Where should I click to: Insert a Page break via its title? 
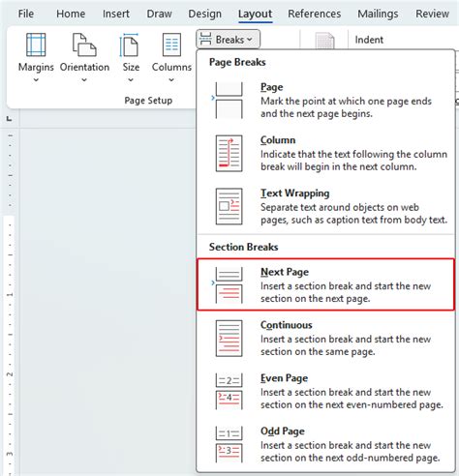pos(272,87)
